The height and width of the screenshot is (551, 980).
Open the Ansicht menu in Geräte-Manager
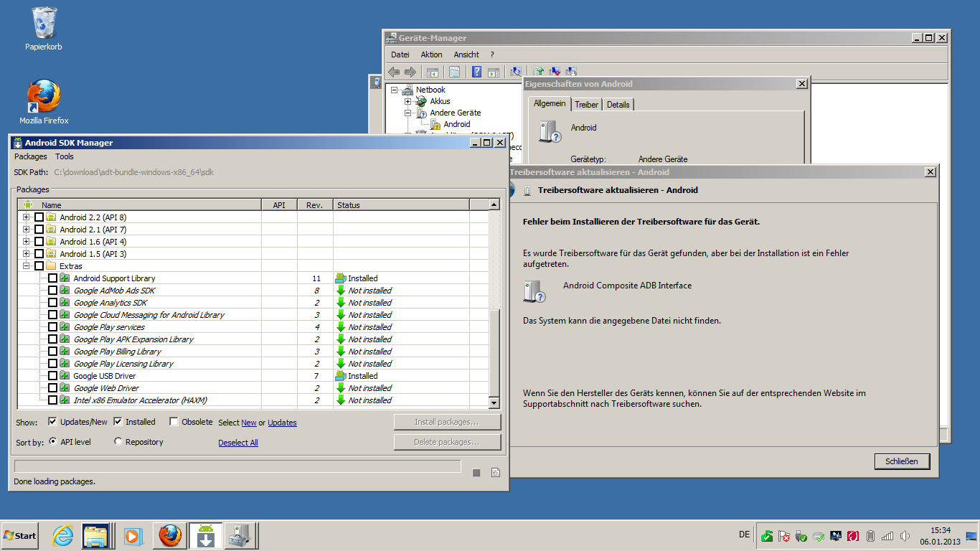tap(466, 55)
